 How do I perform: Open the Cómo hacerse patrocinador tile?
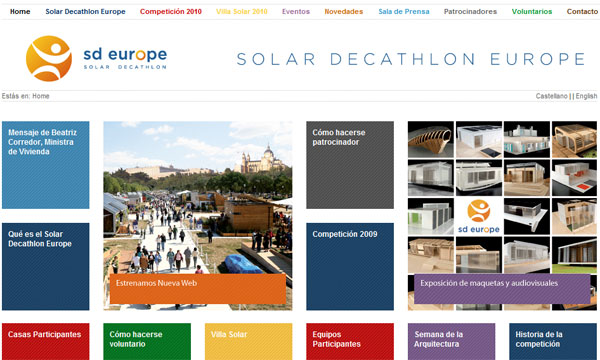click(350, 165)
